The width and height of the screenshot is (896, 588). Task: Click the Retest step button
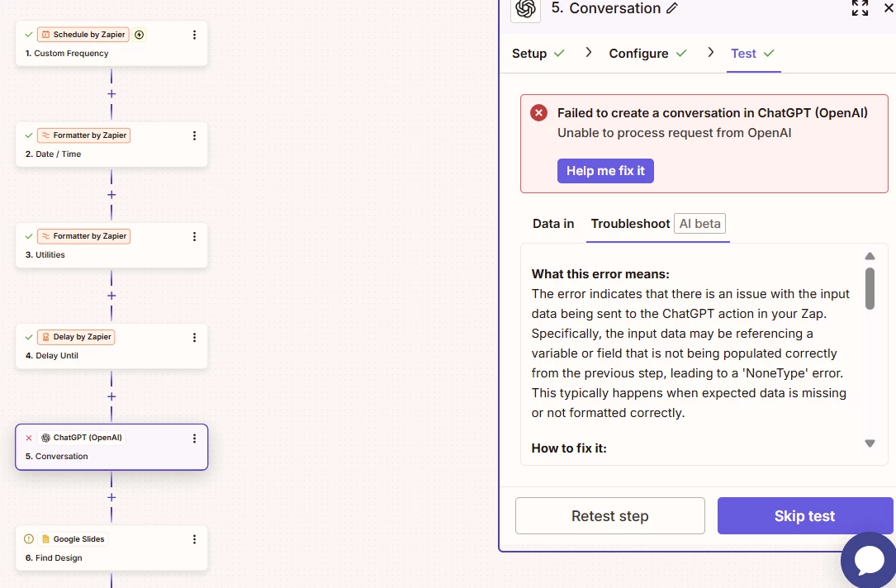[x=609, y=516]
